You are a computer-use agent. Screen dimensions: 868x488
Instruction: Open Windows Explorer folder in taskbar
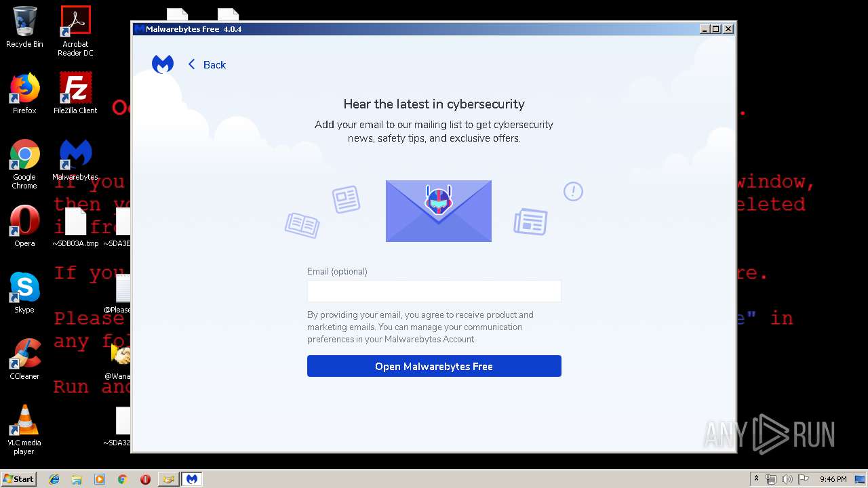[77, 479]
